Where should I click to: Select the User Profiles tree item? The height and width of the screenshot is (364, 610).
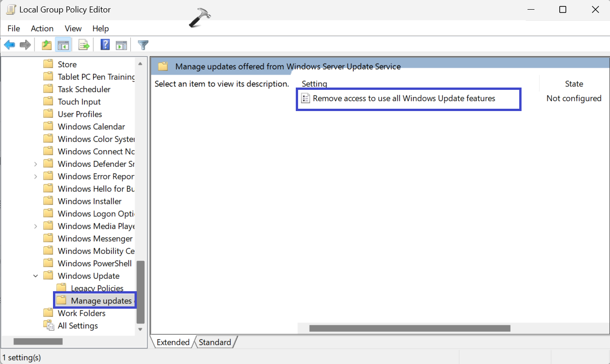click(x=80, y=114)
